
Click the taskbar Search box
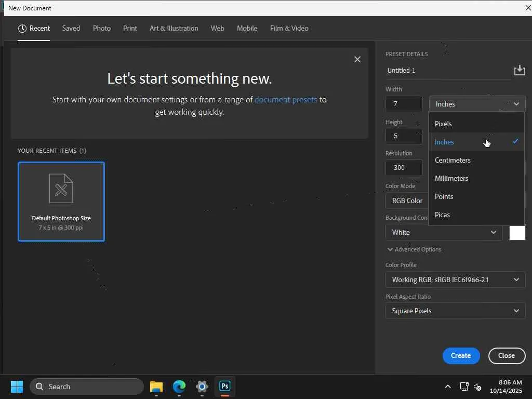click(x=87, y=387)
